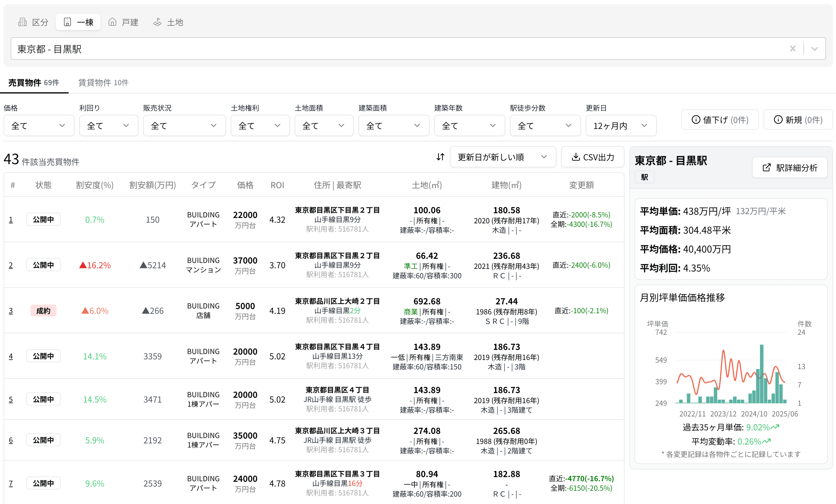
Task: Open the 土地面積 filter dropdown
Action: (x=324, y=125)
